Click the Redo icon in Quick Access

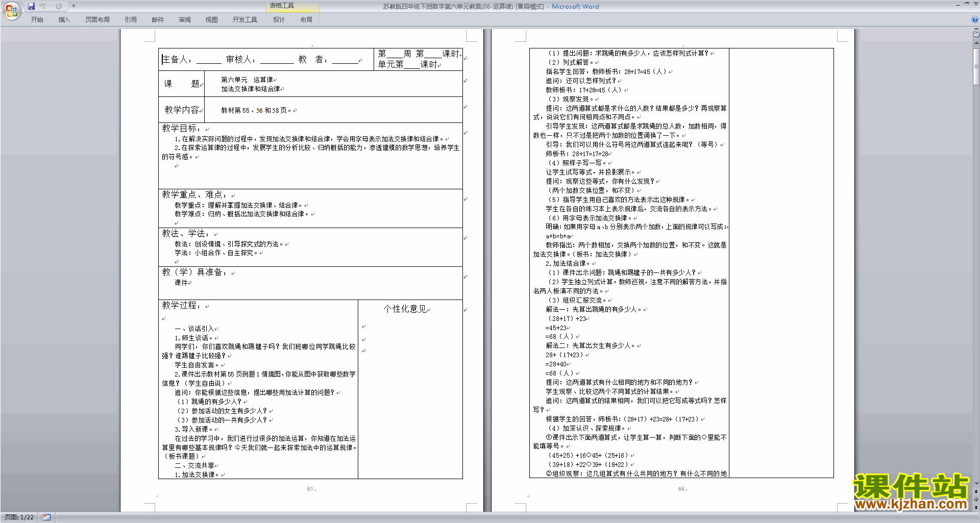tap(59, 6)
